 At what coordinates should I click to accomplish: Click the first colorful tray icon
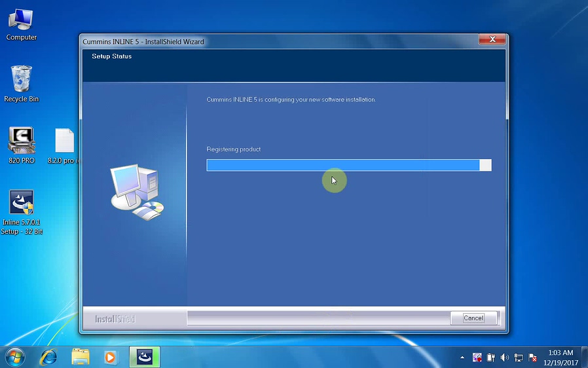[477, 358]
